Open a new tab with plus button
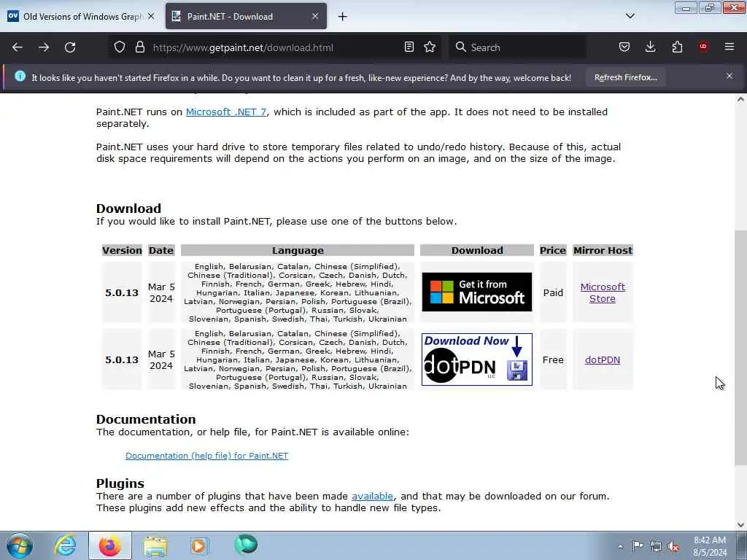 tap(343, 17)
